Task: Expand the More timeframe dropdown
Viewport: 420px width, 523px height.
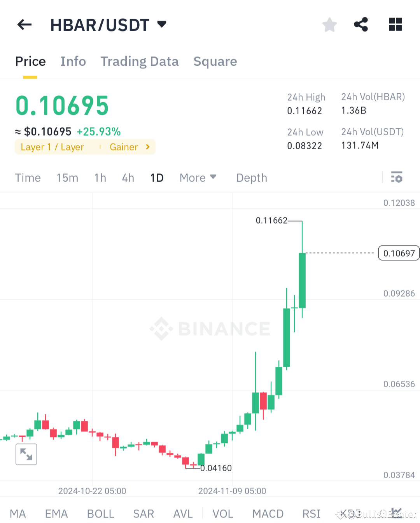Action: [x=198, y=178]
